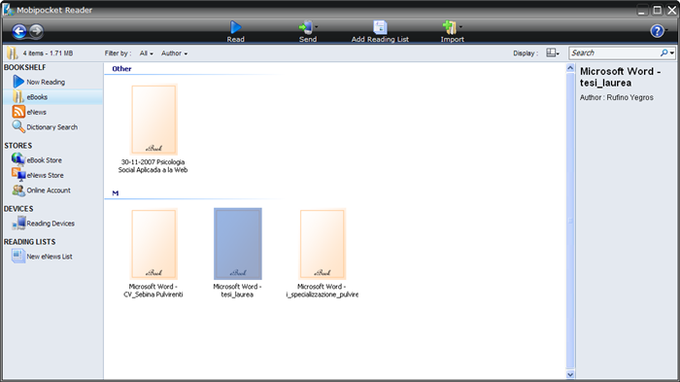Screen dimensions: 680x382
Task: Click the search magnifier icon
Action: click(664, 53)
